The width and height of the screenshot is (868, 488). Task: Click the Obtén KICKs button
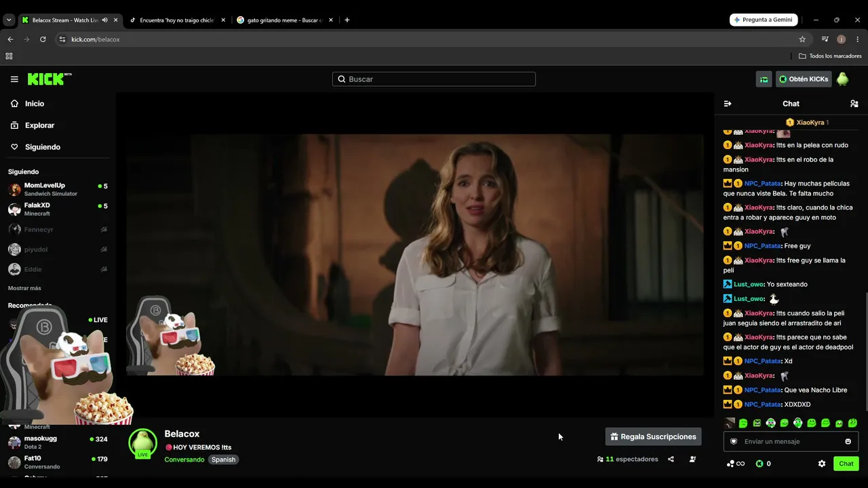(x=804, y=79)
